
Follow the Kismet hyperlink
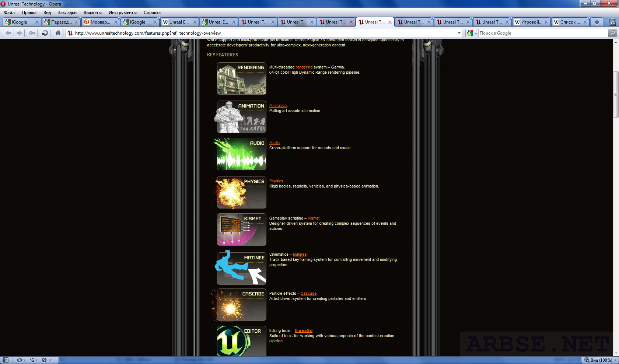[x=314, y=218]
